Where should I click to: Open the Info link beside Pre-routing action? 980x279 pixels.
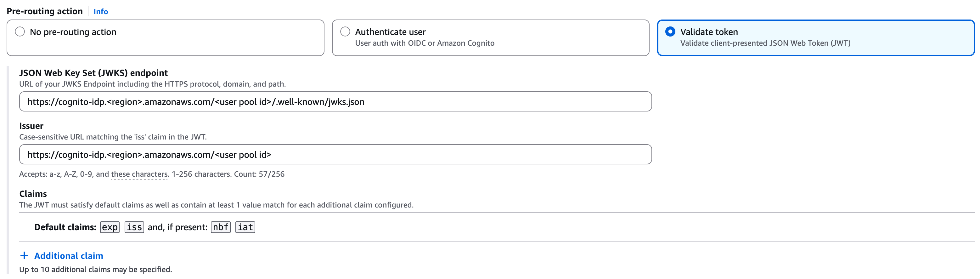click(100, 11)
